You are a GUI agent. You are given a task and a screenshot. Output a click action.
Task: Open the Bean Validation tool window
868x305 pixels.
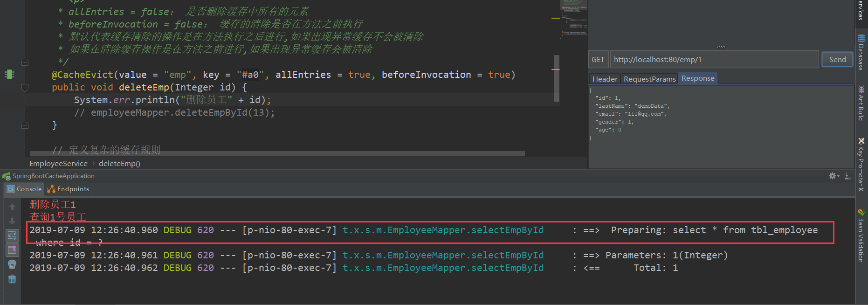tap(861, 236)
